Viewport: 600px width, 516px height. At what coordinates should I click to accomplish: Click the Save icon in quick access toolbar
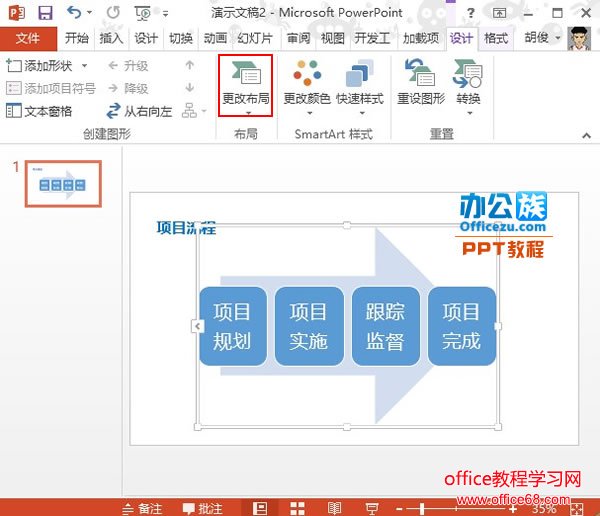[45, 13]
